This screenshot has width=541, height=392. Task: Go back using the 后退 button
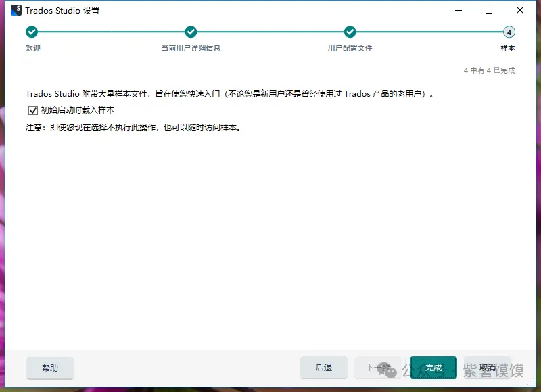point(324,368)
